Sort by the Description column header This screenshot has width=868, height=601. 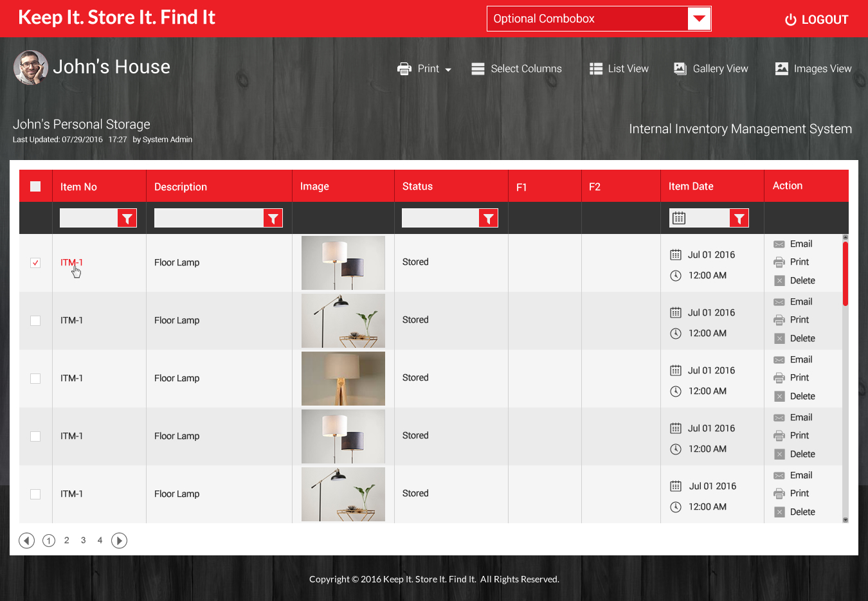181,187
